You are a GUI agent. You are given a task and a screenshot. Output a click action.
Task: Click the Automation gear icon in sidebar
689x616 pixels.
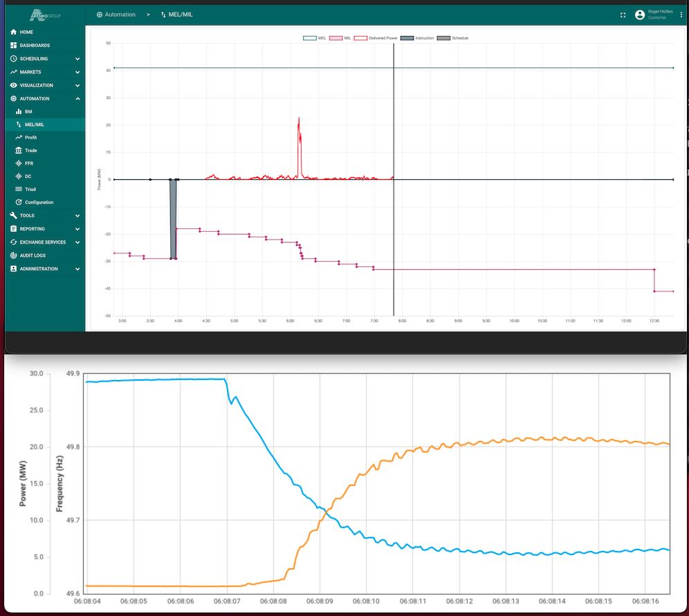tap(13, 98)
